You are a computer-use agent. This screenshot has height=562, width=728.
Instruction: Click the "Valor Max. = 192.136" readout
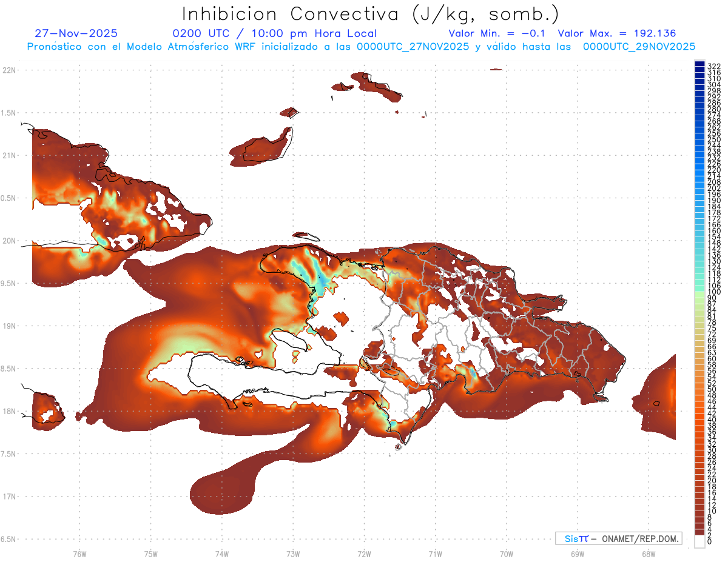pyautogui.click(x=616, y=33)
